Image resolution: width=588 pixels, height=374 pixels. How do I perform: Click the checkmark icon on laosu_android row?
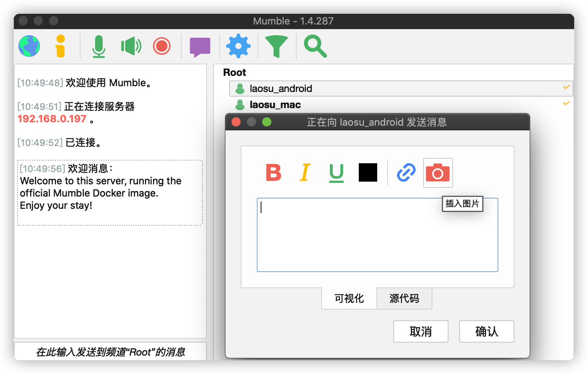[x=567, y=87]
